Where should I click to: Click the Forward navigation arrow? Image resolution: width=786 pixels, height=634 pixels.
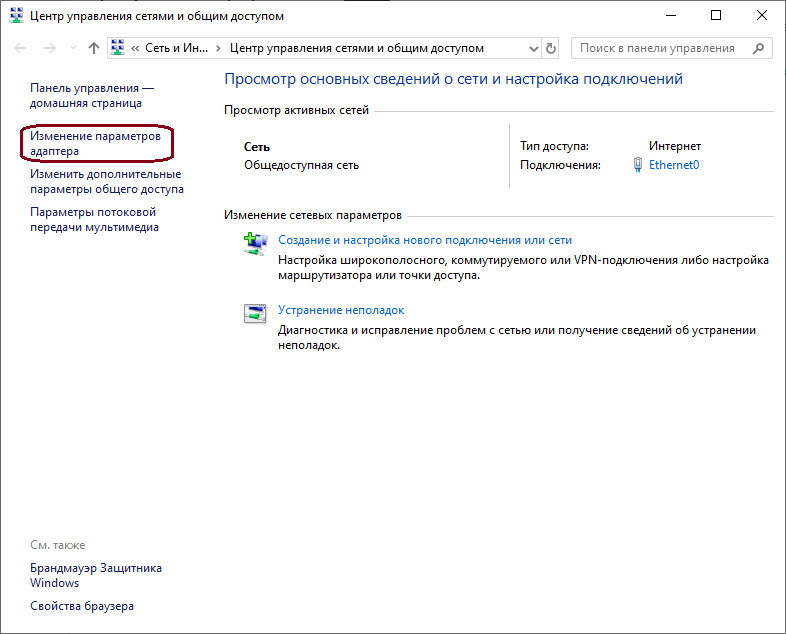tap(50, 48)
